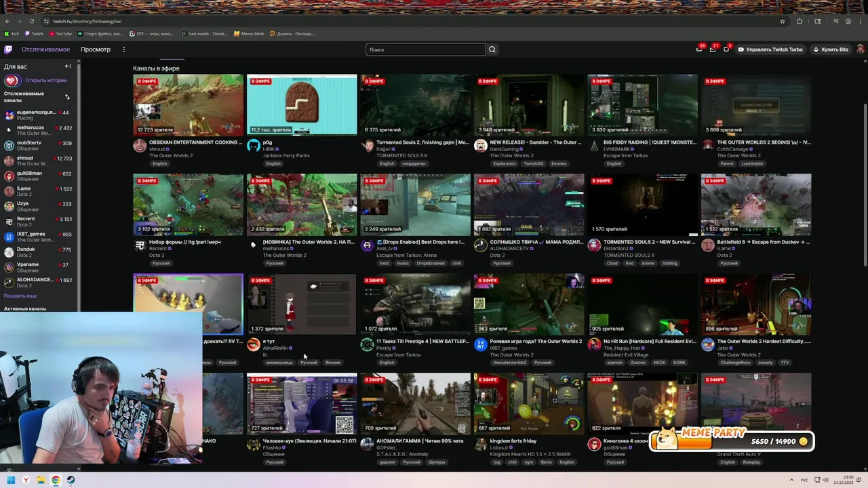
Task: Open the YouTube bookmark
Action: 60,34
